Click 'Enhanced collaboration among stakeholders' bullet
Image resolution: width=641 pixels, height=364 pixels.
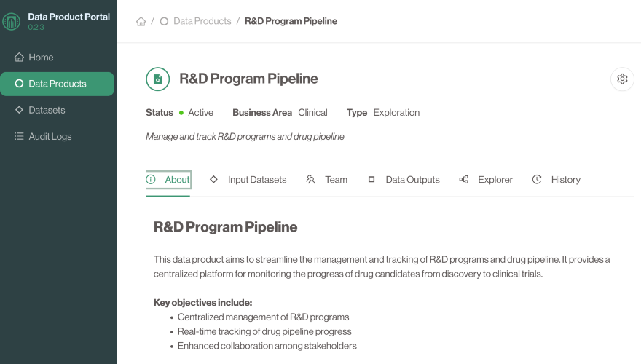(267, 346)
